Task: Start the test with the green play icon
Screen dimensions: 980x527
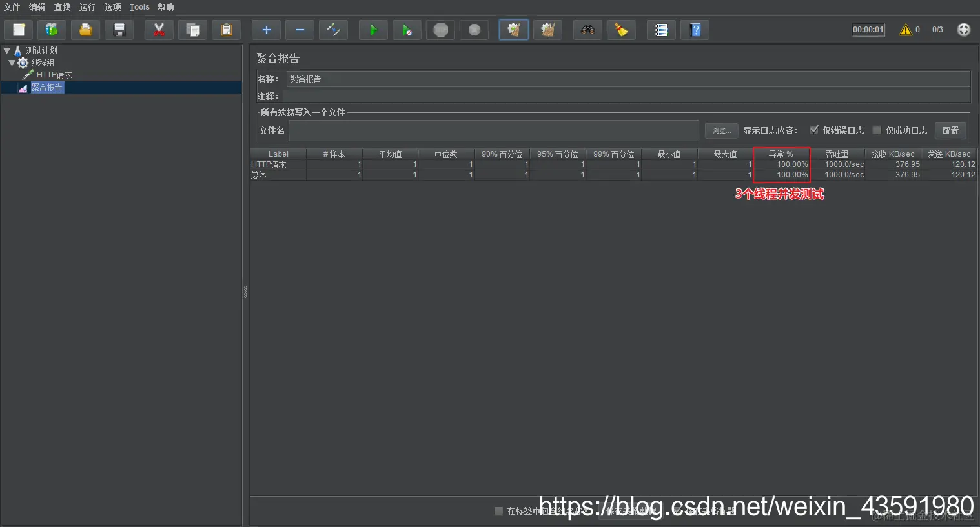Action: (x=373, y=29)
